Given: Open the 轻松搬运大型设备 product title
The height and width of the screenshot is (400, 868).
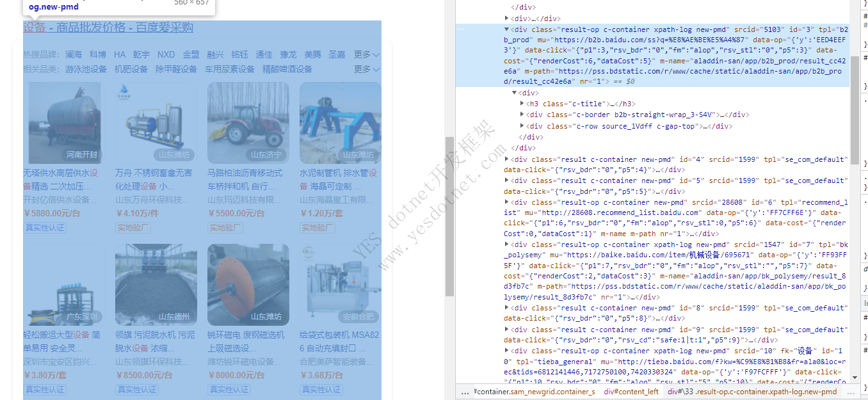Looking at the screenshot, I should [61, 341].
